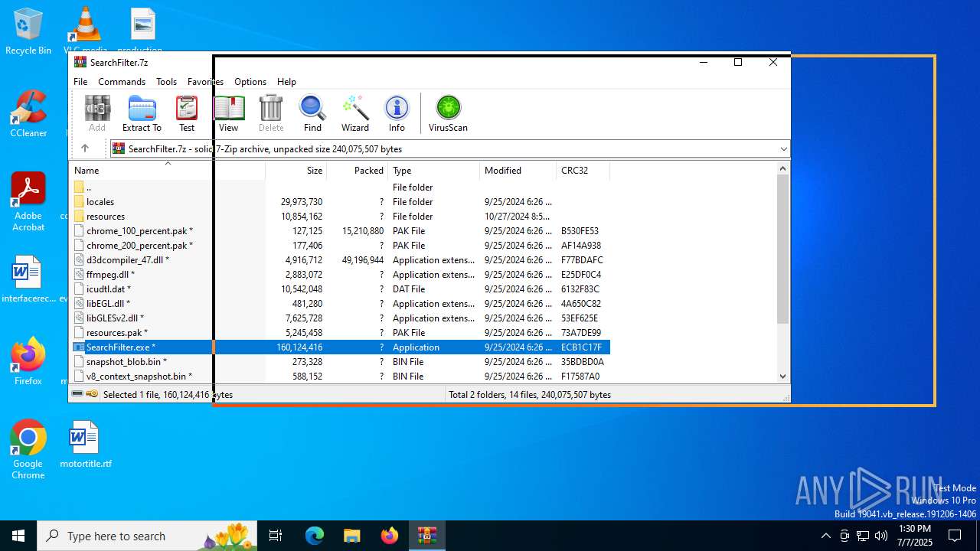Show hidden tray icons chevron
Viewport: 980px width, 551px height.
pyautogui.click(x=825, y=536)
